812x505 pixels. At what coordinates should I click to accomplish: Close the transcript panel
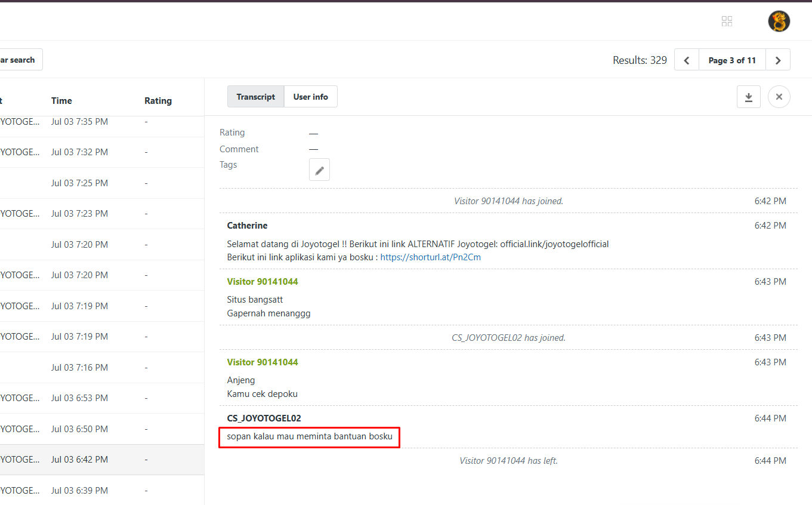(x=779, y=97)
